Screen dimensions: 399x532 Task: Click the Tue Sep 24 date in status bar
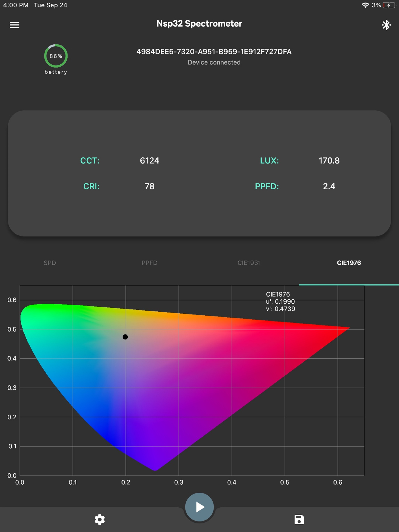pos(50,5)
